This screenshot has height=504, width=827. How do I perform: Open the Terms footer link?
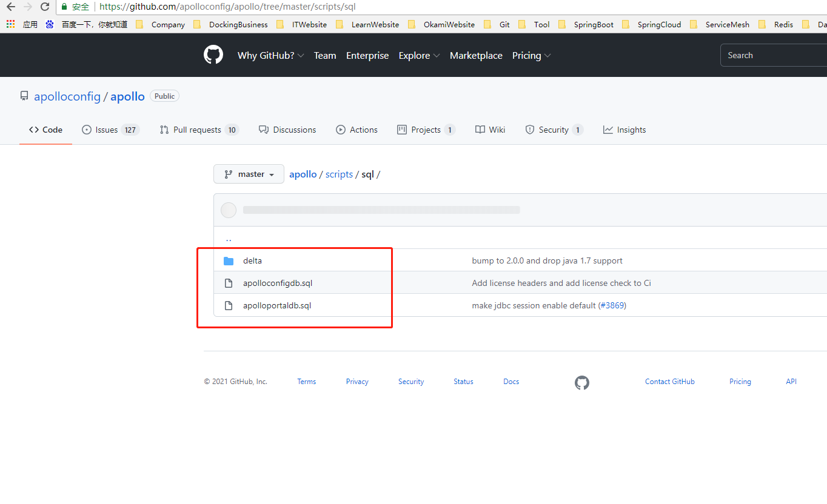tap(306, 382)
